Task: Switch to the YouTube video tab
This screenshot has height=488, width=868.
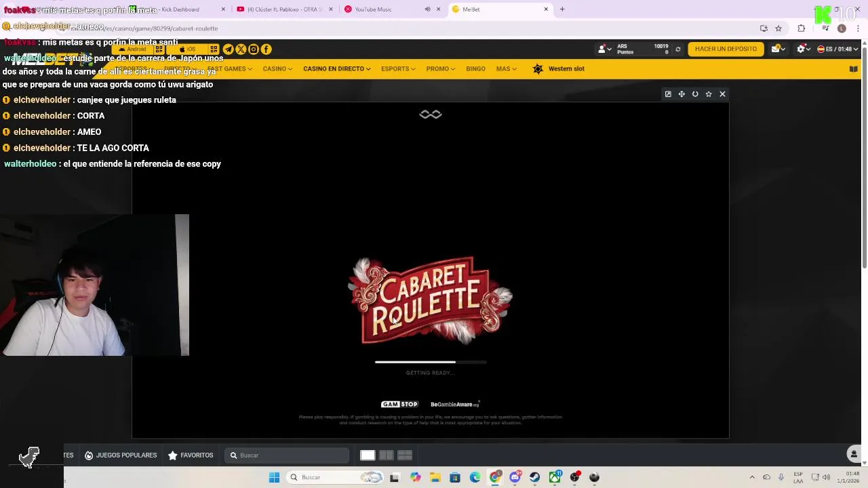Action: (x=283, y=9)
